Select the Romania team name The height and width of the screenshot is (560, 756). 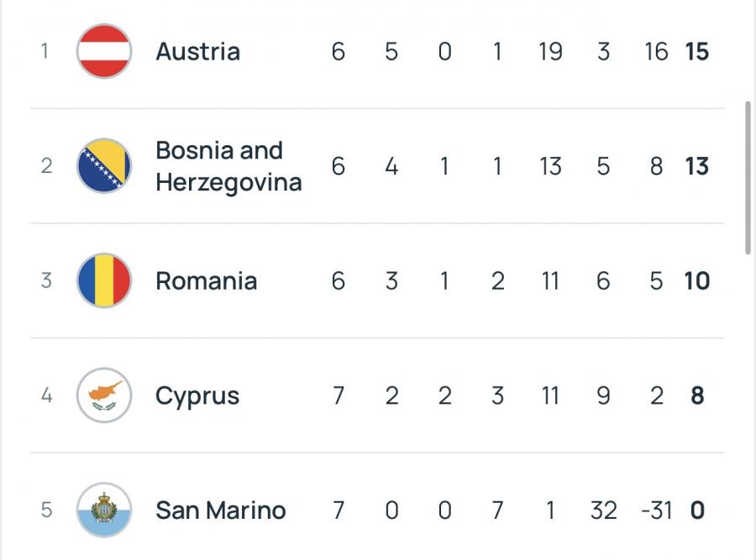pyautogui.click(x=206, y=280)
